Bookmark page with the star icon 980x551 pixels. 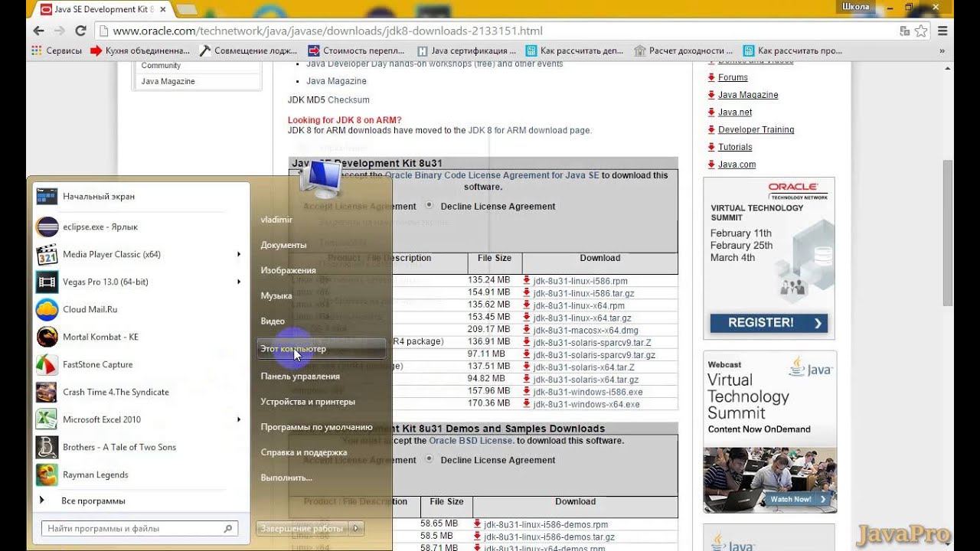tap(921, 31)
